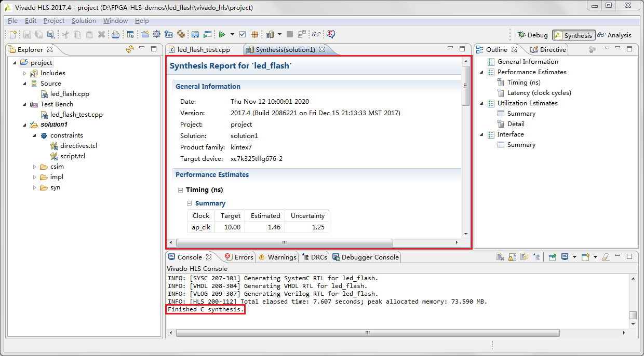Collapse the Summary table section
This screenshot has width=644, height=356.
pyautogui.click(x=190, y=203)
